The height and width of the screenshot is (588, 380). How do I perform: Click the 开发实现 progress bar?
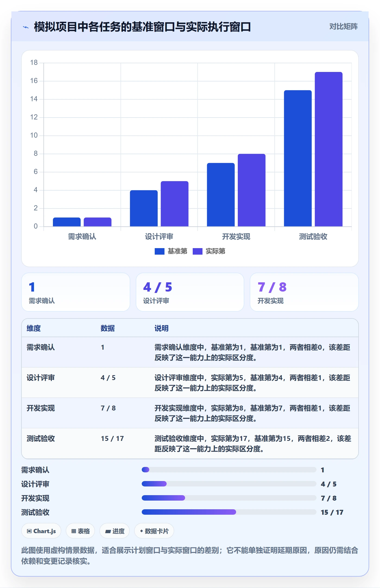click(x=229, y=498)
